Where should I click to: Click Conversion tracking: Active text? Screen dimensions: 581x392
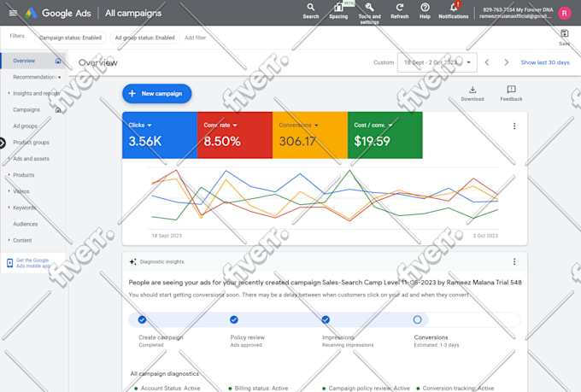tap(458, 388)
